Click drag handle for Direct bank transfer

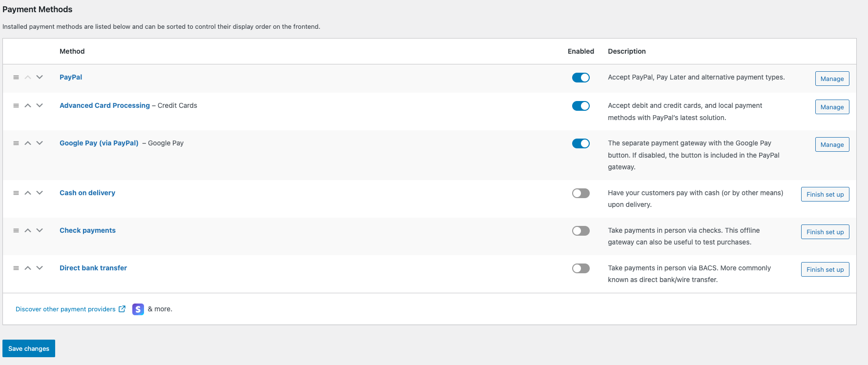tap(16, 268)
